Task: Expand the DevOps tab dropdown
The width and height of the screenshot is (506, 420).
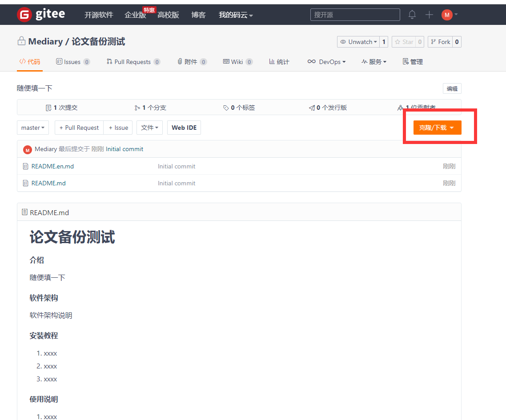Action: coord(326,62)
